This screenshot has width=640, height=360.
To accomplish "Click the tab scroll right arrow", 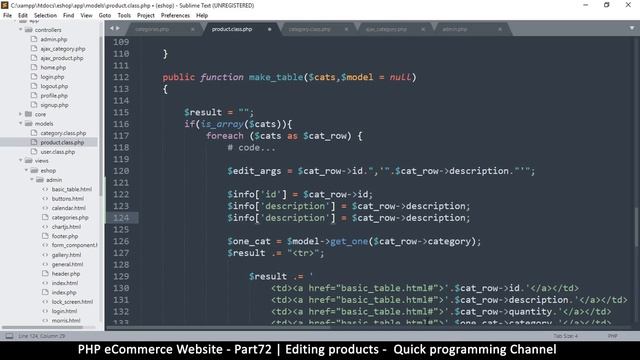I will pos(118,29).
